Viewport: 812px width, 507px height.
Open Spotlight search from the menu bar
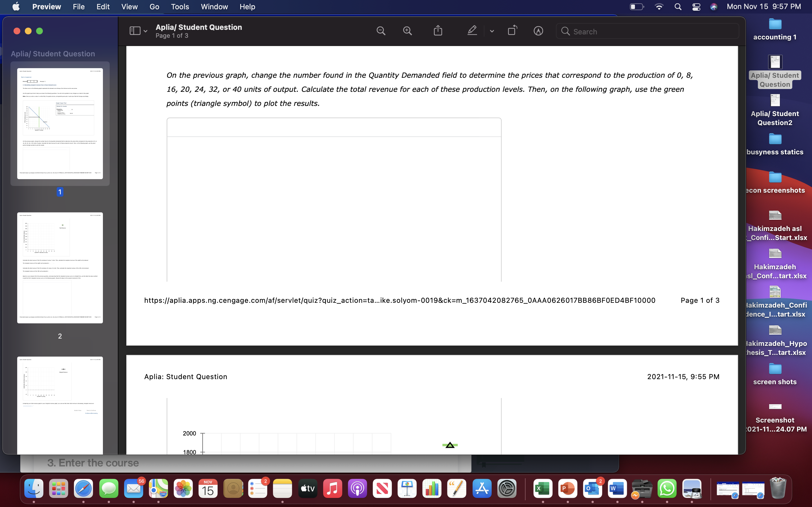coord(678,7)
